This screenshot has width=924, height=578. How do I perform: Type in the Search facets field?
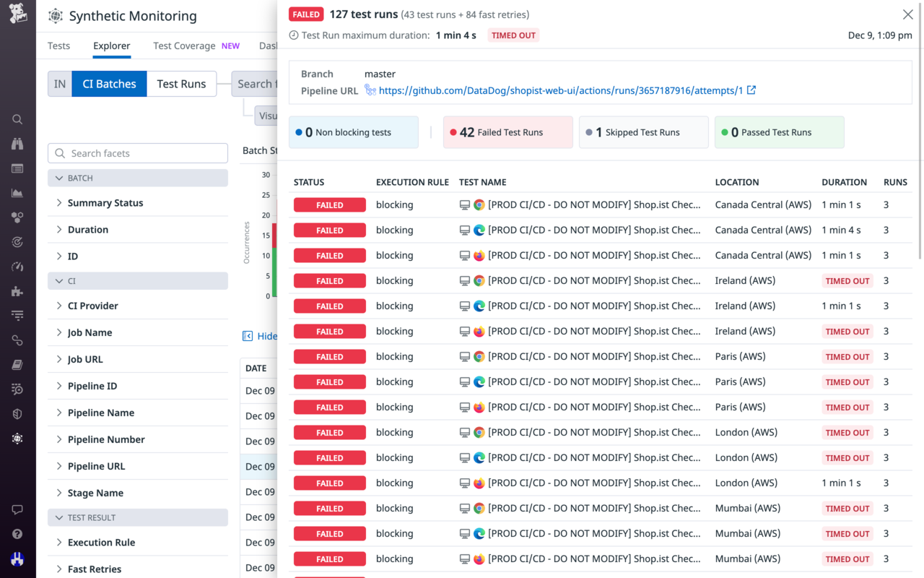click(x=137, y=152)
